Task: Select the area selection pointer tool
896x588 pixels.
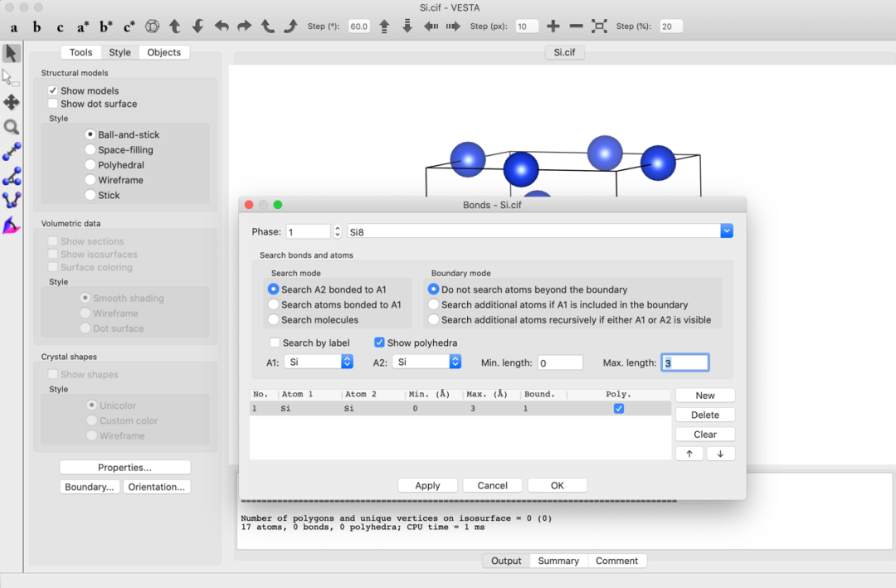Action: pos(11,78)
